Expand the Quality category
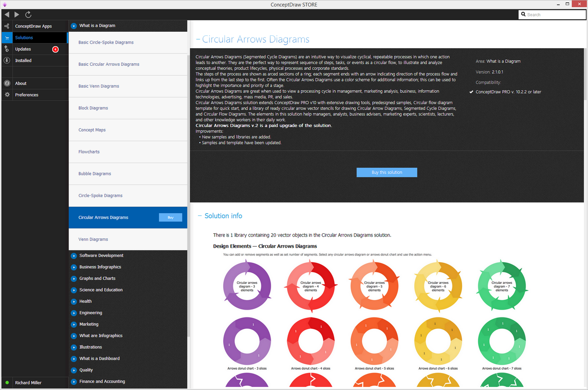The image size is (588, 390). click(73, 370)
